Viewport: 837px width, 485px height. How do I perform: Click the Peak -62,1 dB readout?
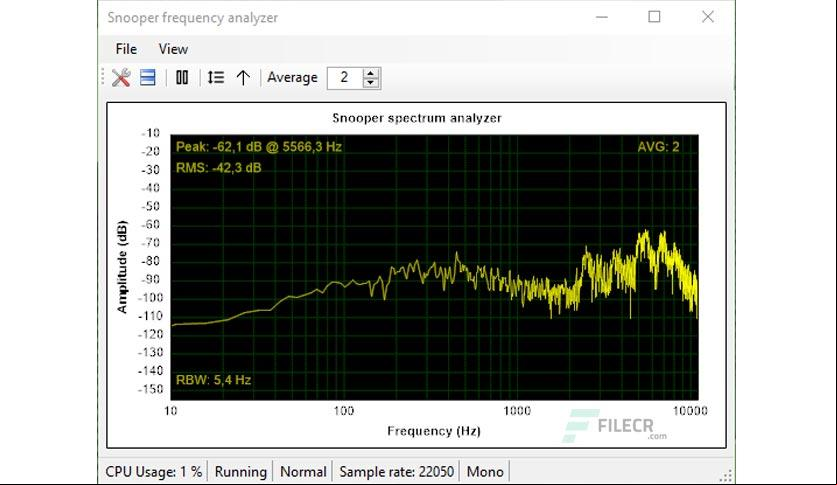click(259, 147)
